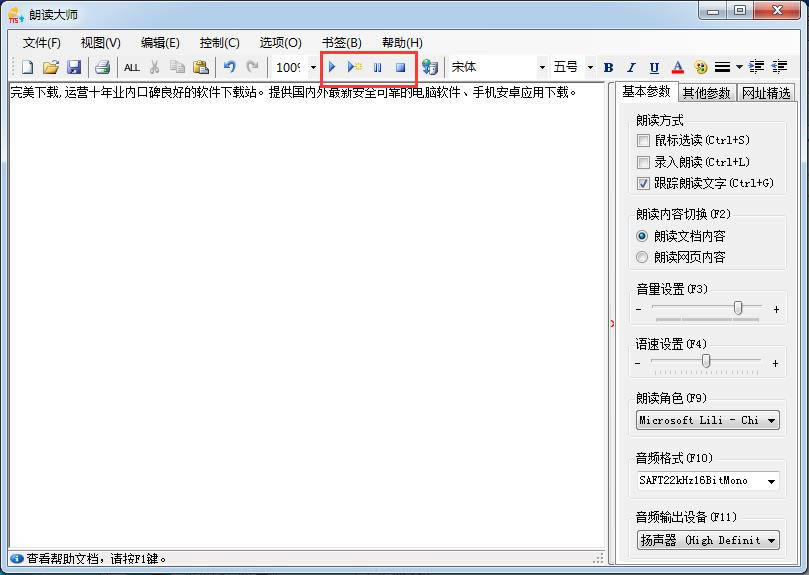Open the 五号 font size dropdown
The width and height of the screenshot is (809, 575).
pyautogui.click(x=590, y=67)
